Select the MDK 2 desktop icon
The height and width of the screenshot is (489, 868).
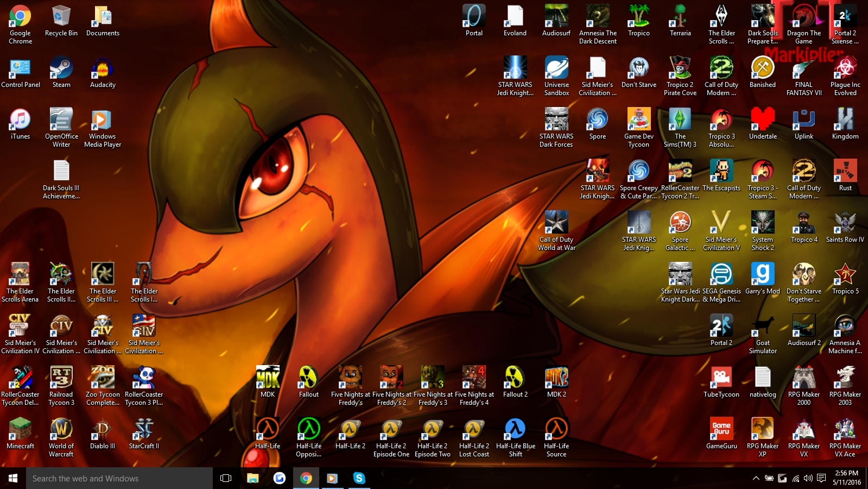click(556, 383)
